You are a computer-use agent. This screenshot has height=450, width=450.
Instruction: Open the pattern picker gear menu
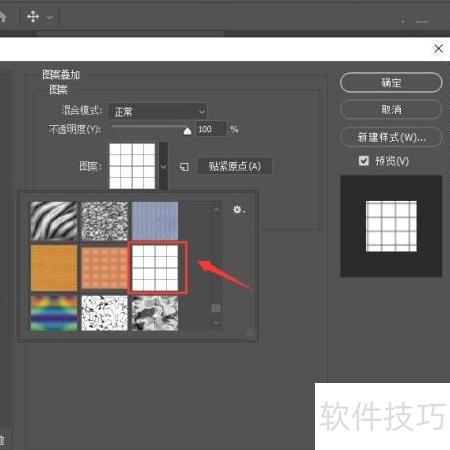tap(239, 210)
